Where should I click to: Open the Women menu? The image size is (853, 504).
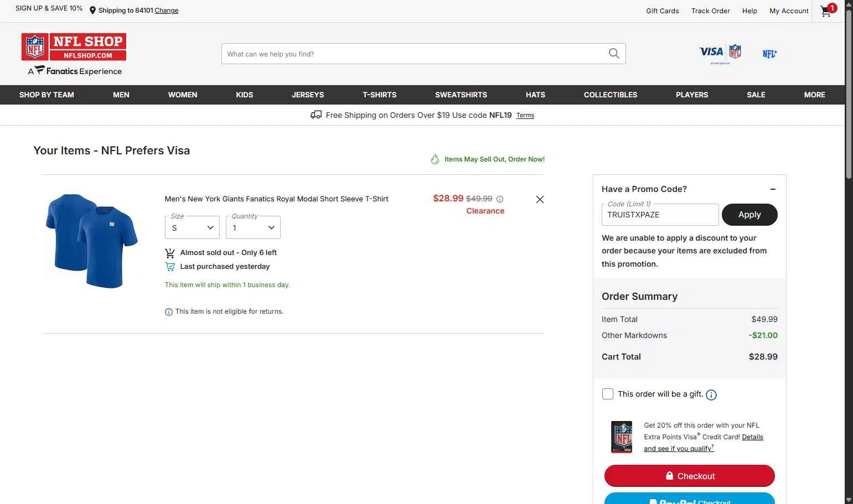click(183, 95)
